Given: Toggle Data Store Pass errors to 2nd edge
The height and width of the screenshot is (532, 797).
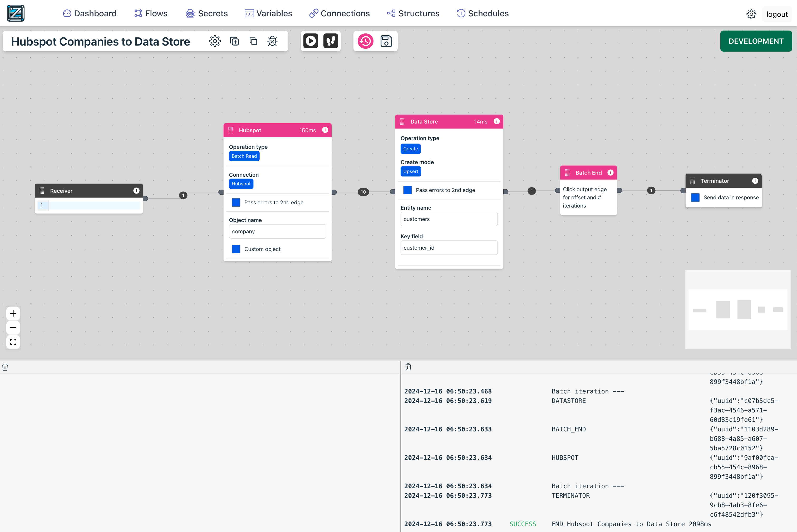Looking at the screenshot, I should click(x=407, y=190).
